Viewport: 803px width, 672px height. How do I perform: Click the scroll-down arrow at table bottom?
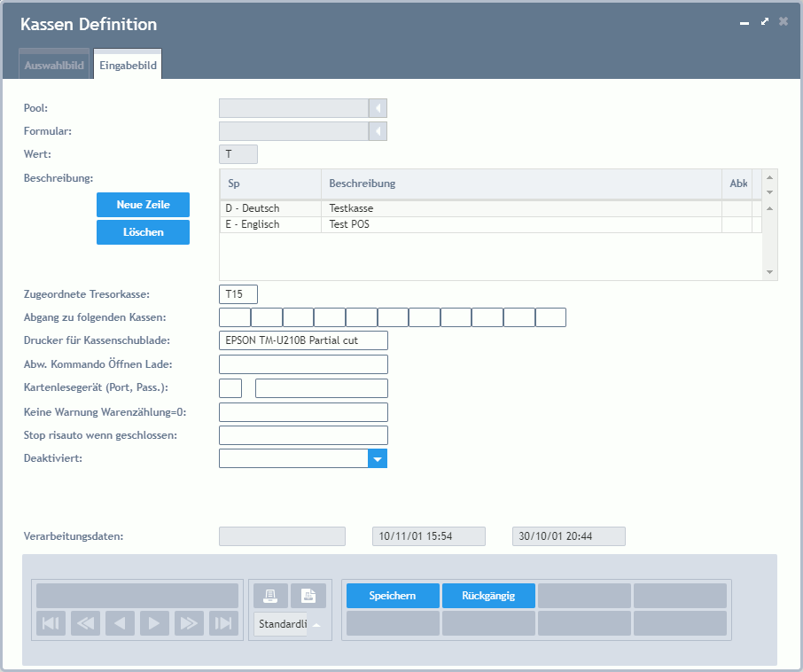point(769,272)
